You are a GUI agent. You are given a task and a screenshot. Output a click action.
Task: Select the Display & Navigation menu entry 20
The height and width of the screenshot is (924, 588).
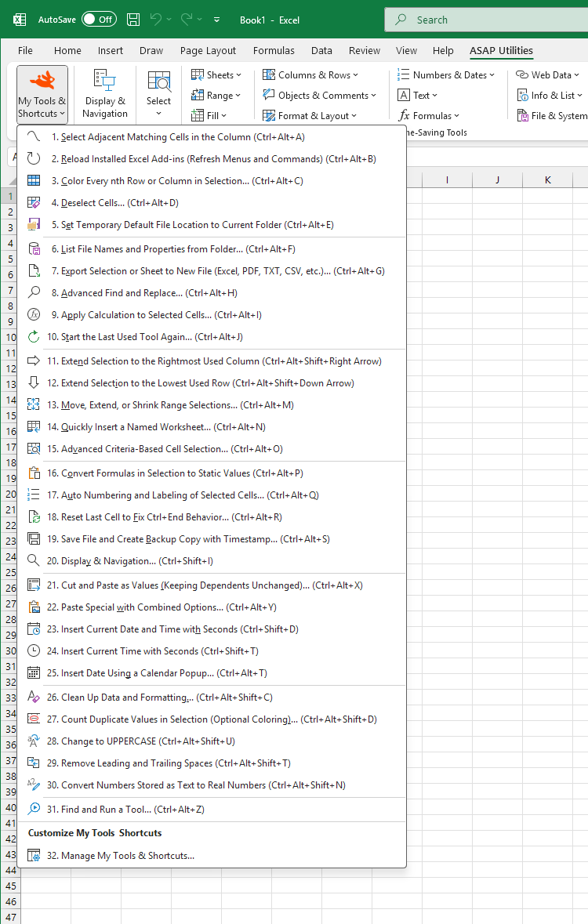pyautogui.click(x=211, y=561)
